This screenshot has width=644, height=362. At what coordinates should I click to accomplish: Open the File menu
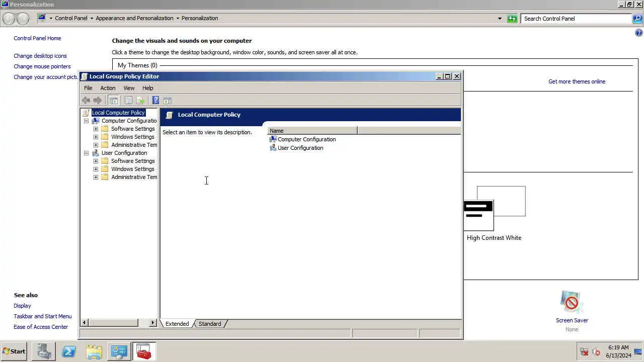pyautogui.click(x=88, y=88)
